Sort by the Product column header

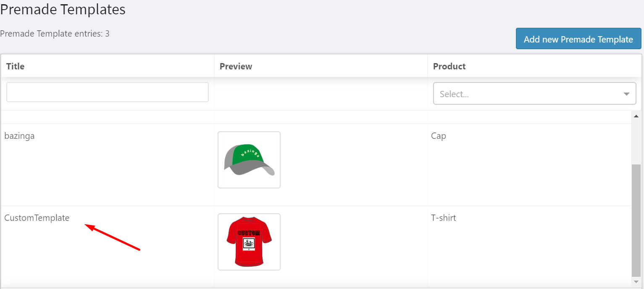(449, 66)
